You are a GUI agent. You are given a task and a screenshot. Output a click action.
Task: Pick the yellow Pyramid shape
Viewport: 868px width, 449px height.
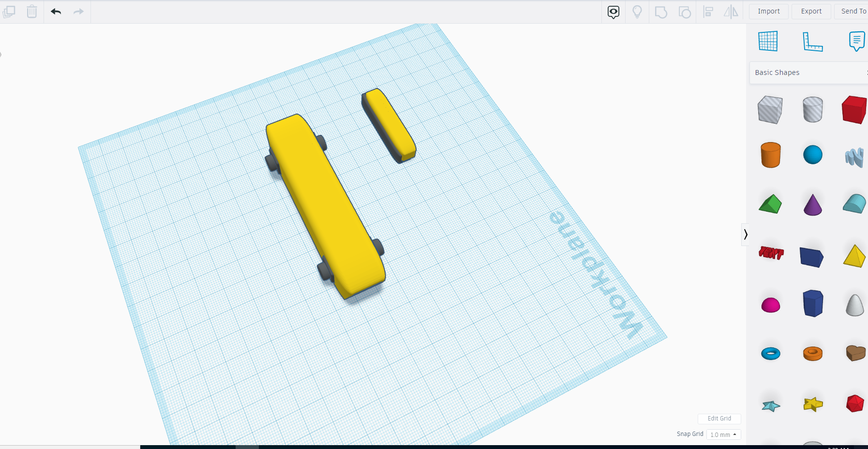[x=854, y=256]
